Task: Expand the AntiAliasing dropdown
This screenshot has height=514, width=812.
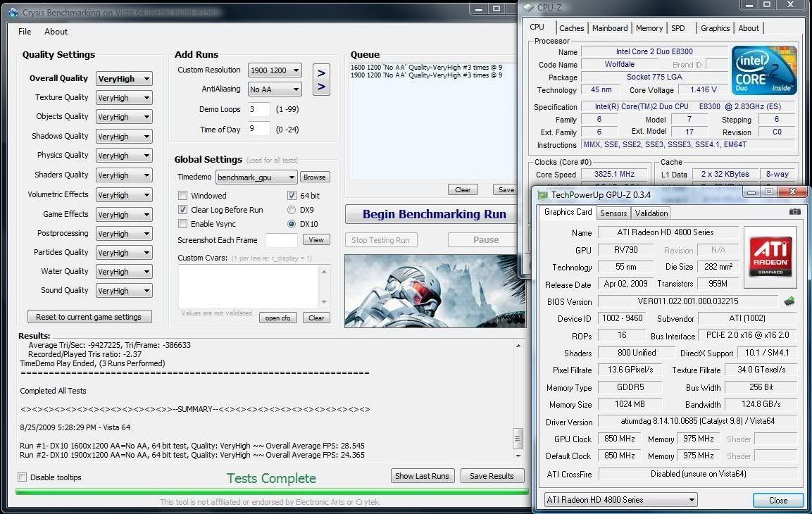Action: [275, 89]
